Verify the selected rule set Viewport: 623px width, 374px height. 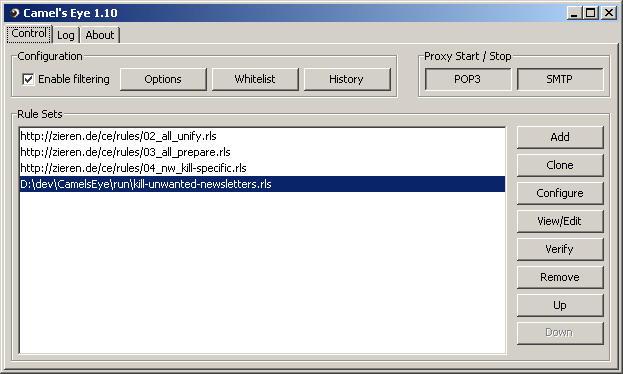tap(560, 249)
